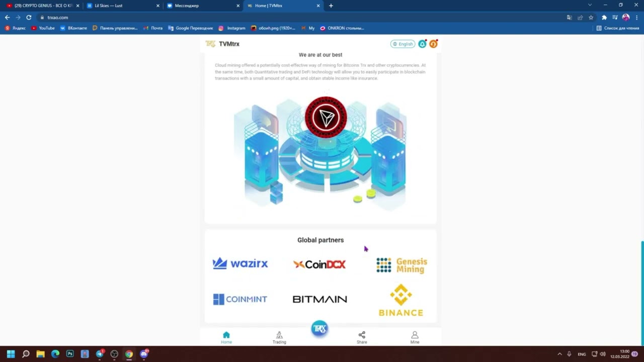This screenshot has width=644, height=362.
Task: Click the teal notification bell icon
Action: click(423, 44)
